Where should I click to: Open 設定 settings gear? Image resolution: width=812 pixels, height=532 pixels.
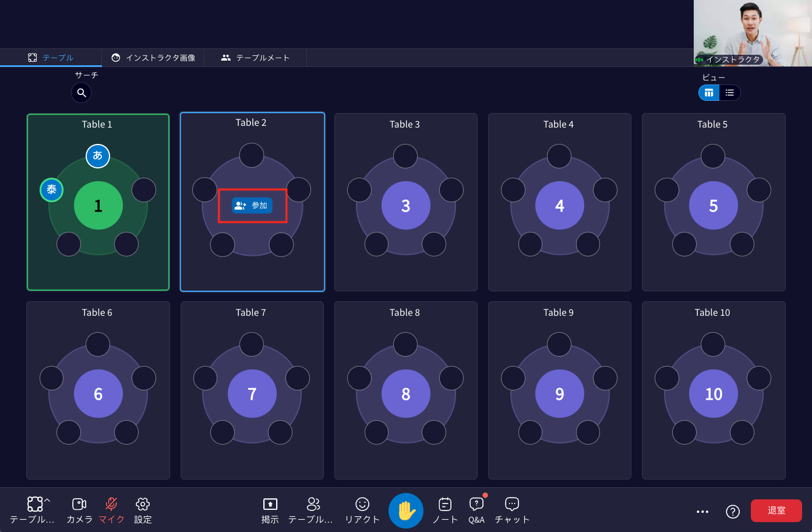143,510
